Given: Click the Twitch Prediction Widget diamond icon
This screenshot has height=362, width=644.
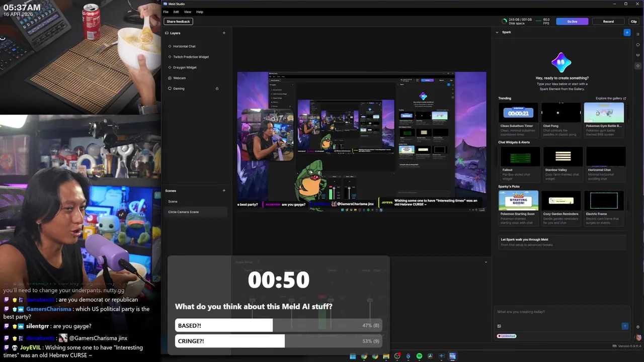Looking at the screenshot, I should click(x=170, y=57).
